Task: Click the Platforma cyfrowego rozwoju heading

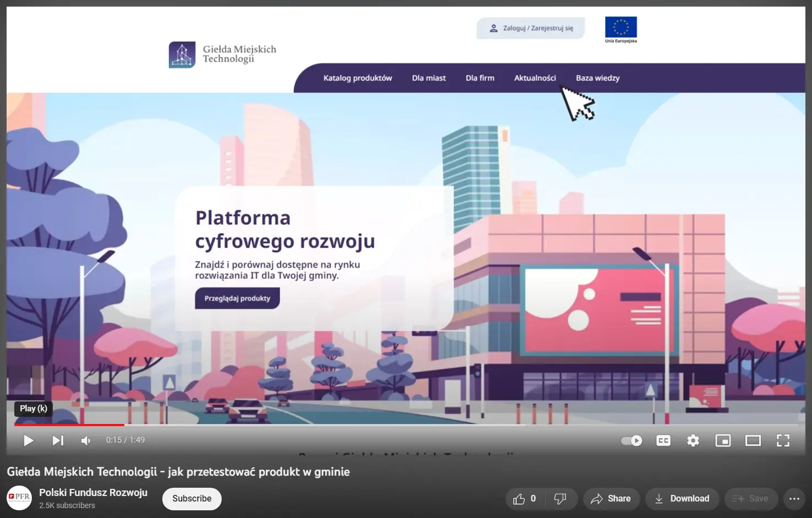Action: pos(285,229)
